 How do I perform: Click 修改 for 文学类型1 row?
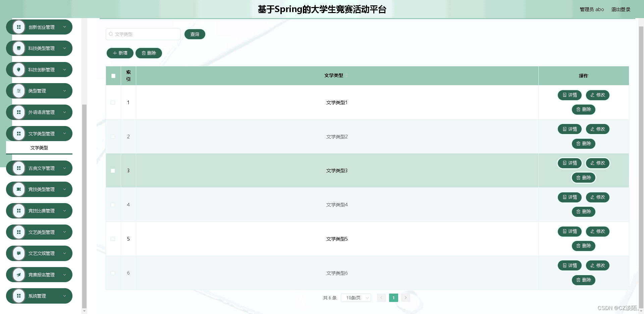pos(597,95)
